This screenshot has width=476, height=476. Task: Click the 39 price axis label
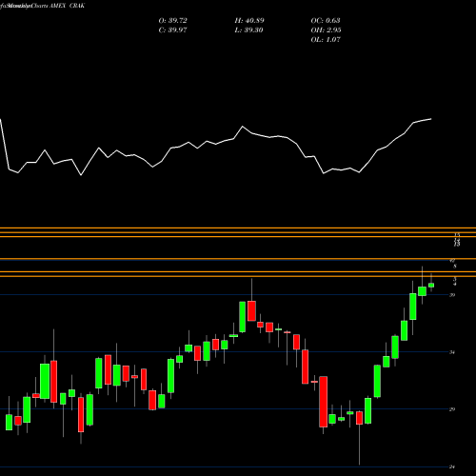coord(452,295)
